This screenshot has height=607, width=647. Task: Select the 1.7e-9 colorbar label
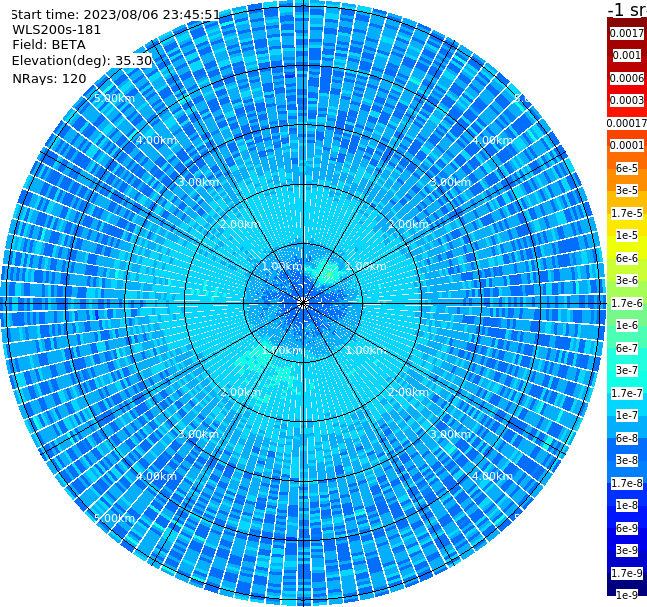(x=627, y=573)
